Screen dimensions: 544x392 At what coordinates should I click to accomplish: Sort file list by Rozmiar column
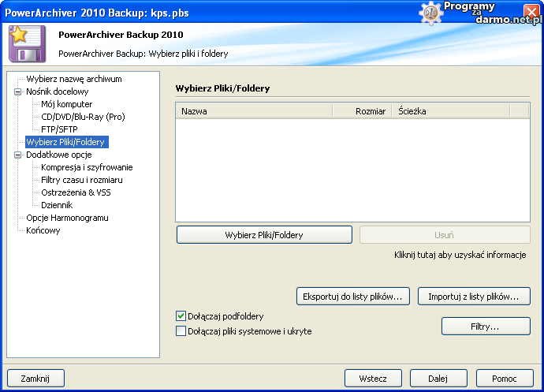363,111
